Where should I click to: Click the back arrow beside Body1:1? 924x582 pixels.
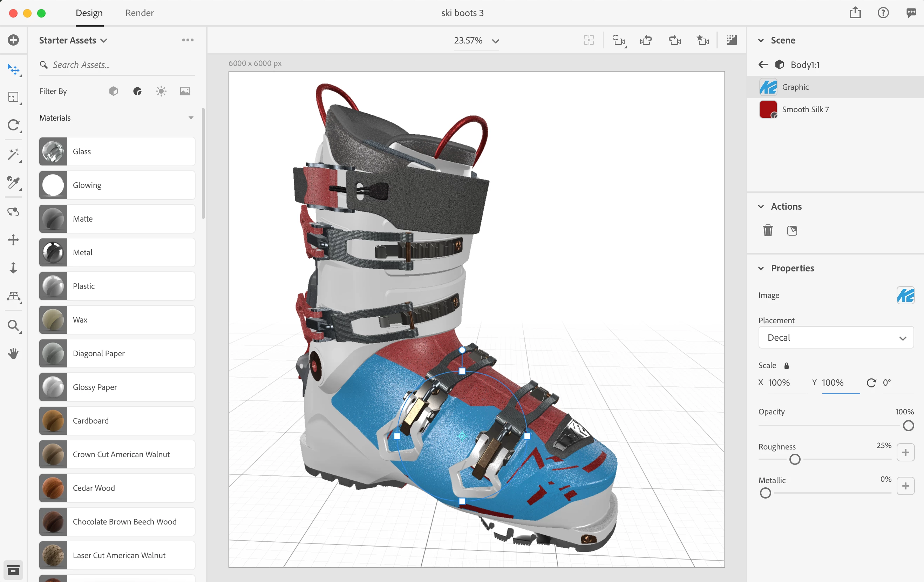[763, 65]
